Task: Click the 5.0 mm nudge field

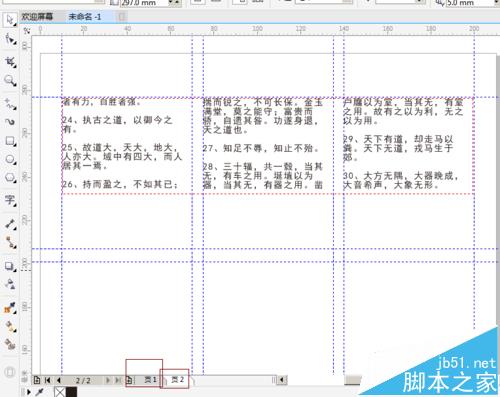Action: click(x=470, y=3)
